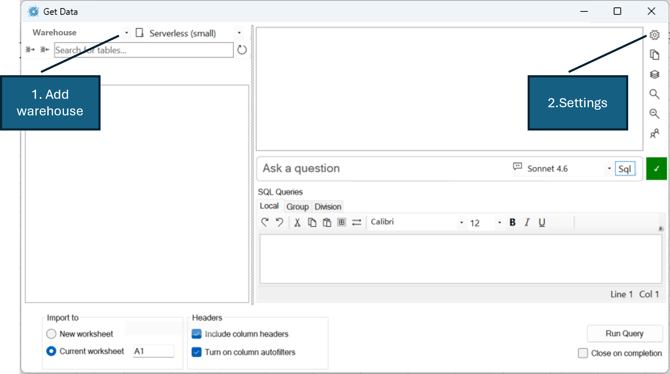
Task: Click the Headers group label
Action: coord(207,318)
